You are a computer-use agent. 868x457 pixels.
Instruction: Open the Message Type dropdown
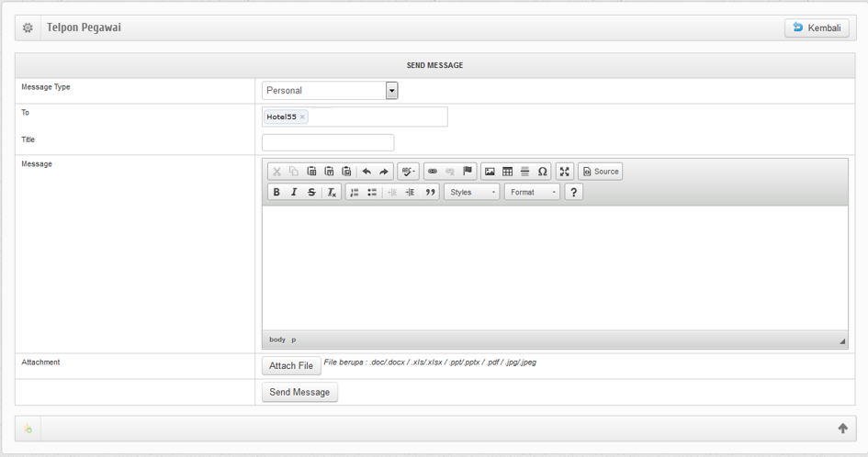coord(391,91)
